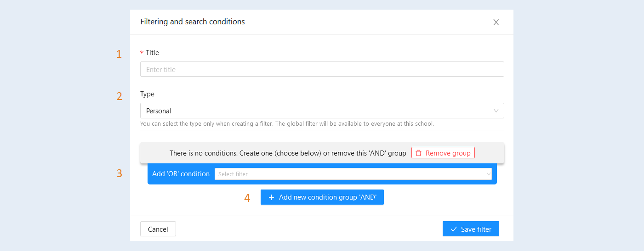This screenshot has width=644, height=251.
Task: Expand the Type dropdown chevron arrow
Action: pyautogui.click(x=496, y=111)
